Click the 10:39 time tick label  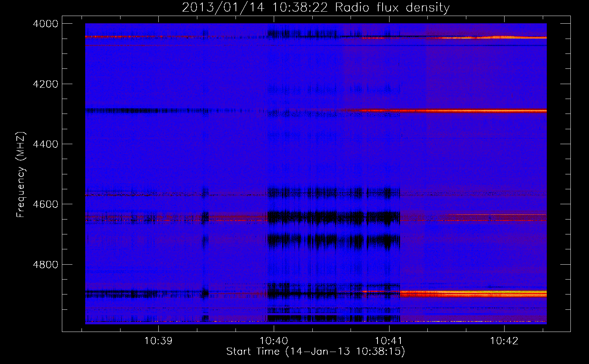coord(158,341)
